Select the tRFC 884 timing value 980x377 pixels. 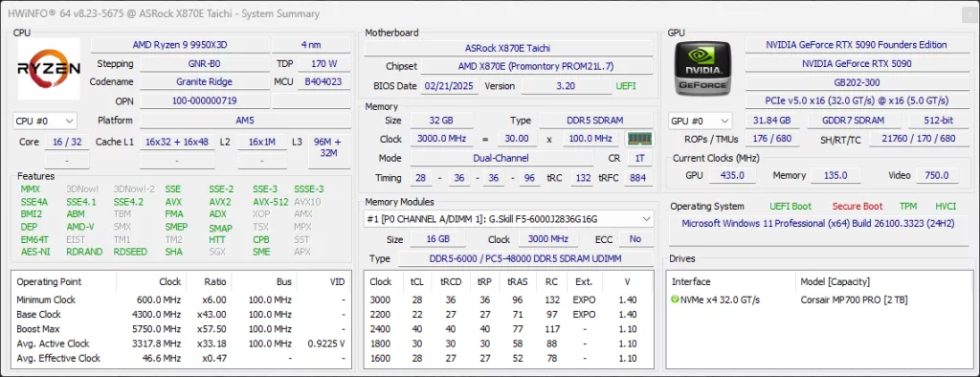click(x=637, y=178)
